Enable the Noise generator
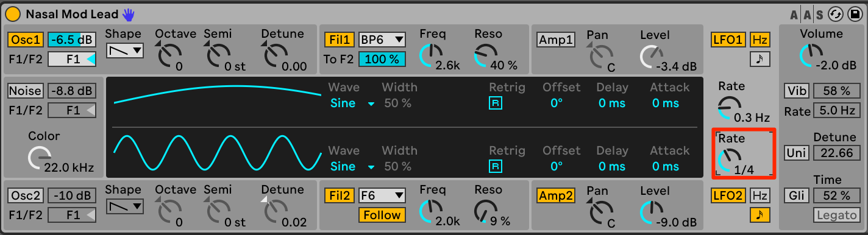Viewport: 868px width, 235px height. click(25, 91)
